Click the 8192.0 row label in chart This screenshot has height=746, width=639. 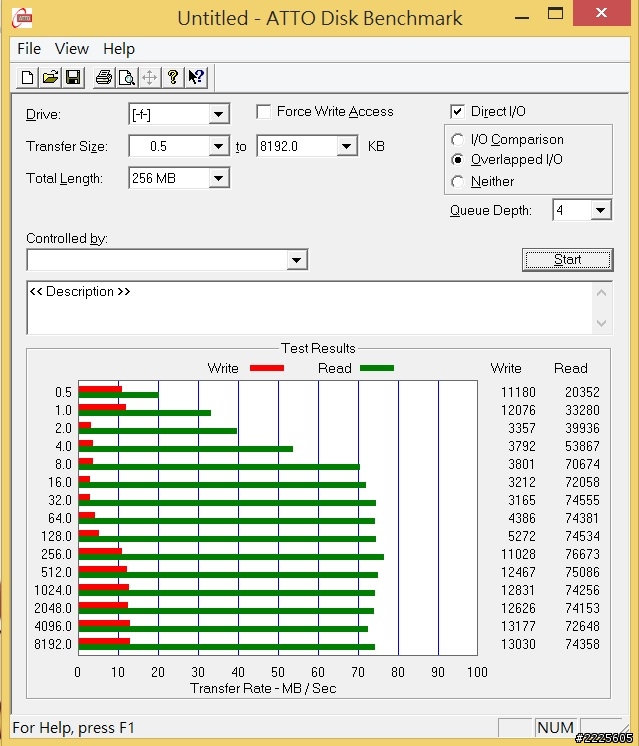(x=53, y=644)
